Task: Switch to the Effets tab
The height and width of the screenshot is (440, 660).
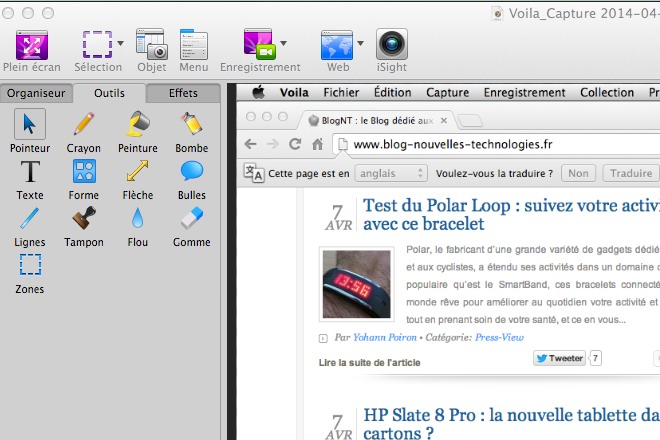Action: 183,93
